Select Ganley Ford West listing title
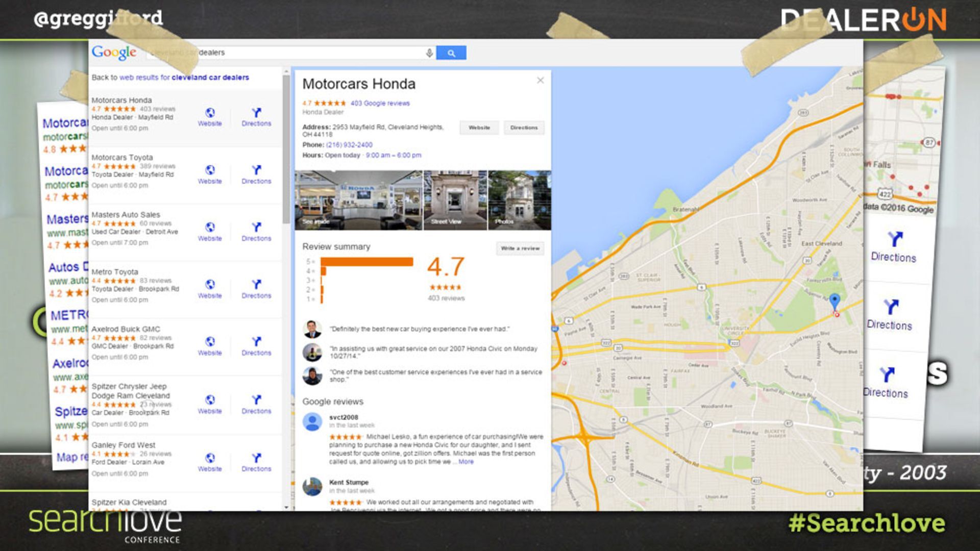This screenshot has height=551, width=980. 124,445
